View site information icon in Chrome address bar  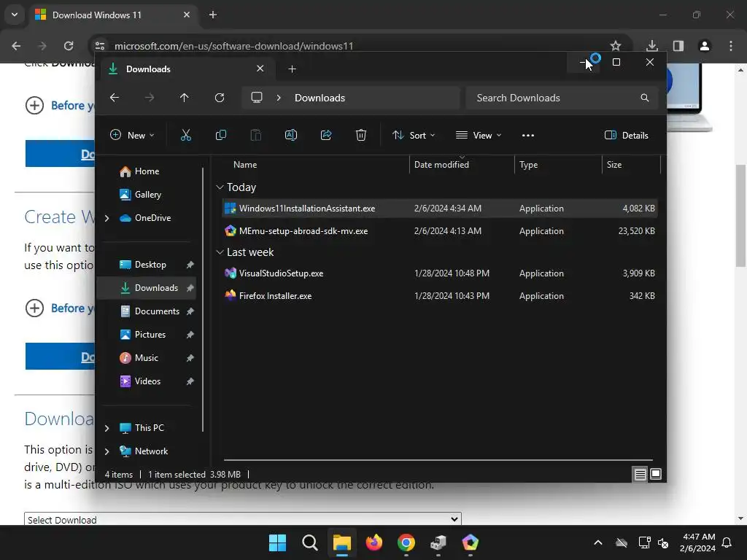99,46
